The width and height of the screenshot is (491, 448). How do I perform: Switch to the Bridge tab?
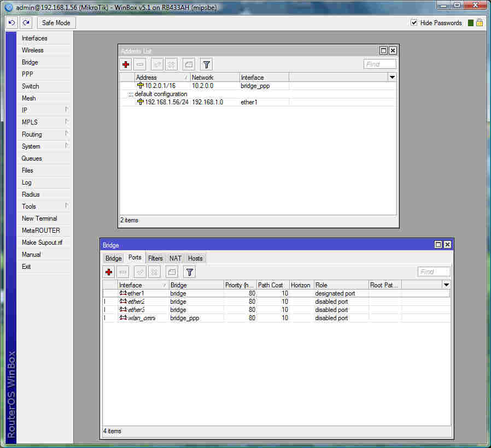point(113,258)
